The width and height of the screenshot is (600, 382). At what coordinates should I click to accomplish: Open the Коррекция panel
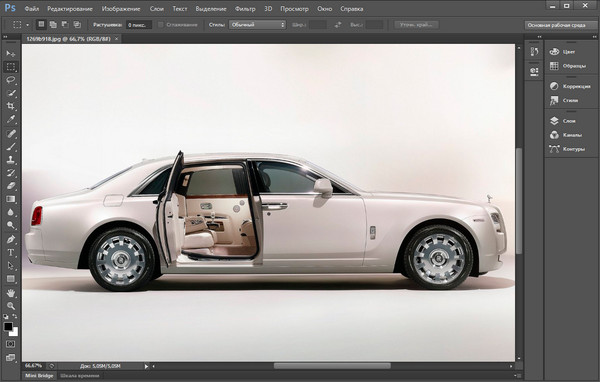tap(570, 86)
